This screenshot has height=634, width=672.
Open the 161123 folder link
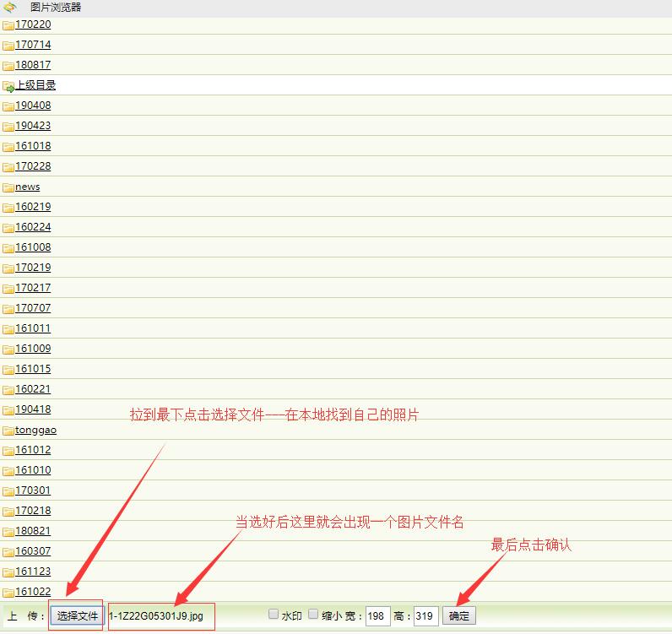(x=33, y=572)
